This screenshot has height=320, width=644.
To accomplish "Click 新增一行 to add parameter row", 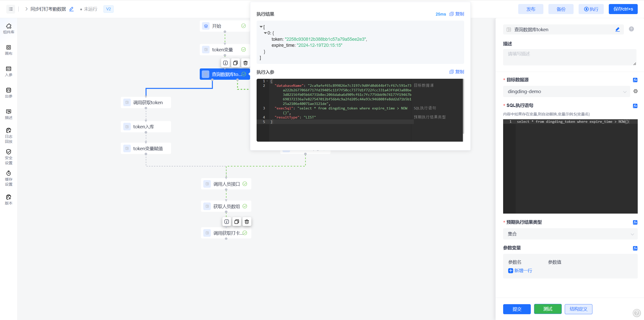I will pyautogui.click(x=520, y=271).
